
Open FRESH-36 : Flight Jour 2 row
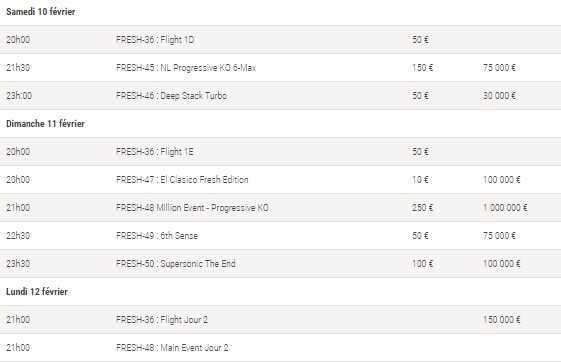(280, 320)
